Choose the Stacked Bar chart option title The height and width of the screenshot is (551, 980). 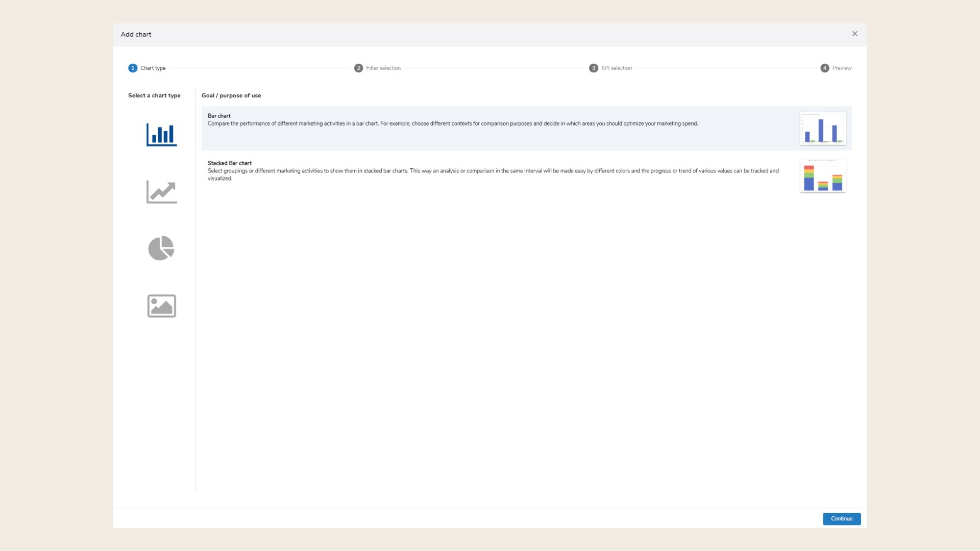click(229, 163)
